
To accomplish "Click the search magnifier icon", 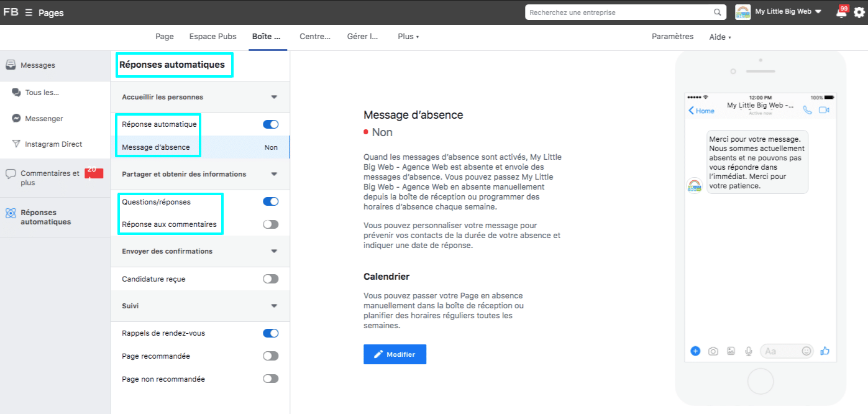I will coord(718,12).
